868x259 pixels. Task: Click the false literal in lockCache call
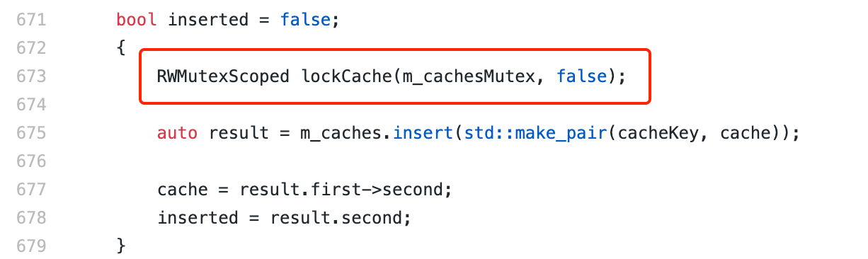pyautogui.click(x=581, y=76)
